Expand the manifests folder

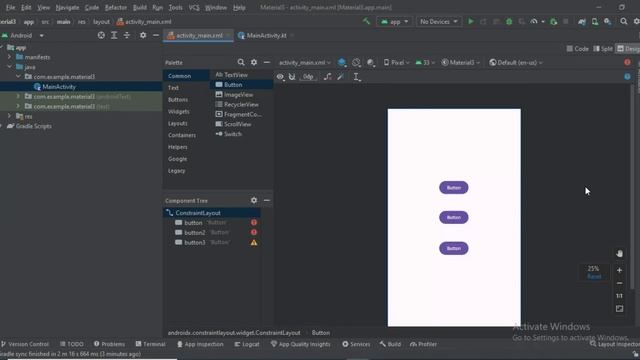[x=9, y=57]
